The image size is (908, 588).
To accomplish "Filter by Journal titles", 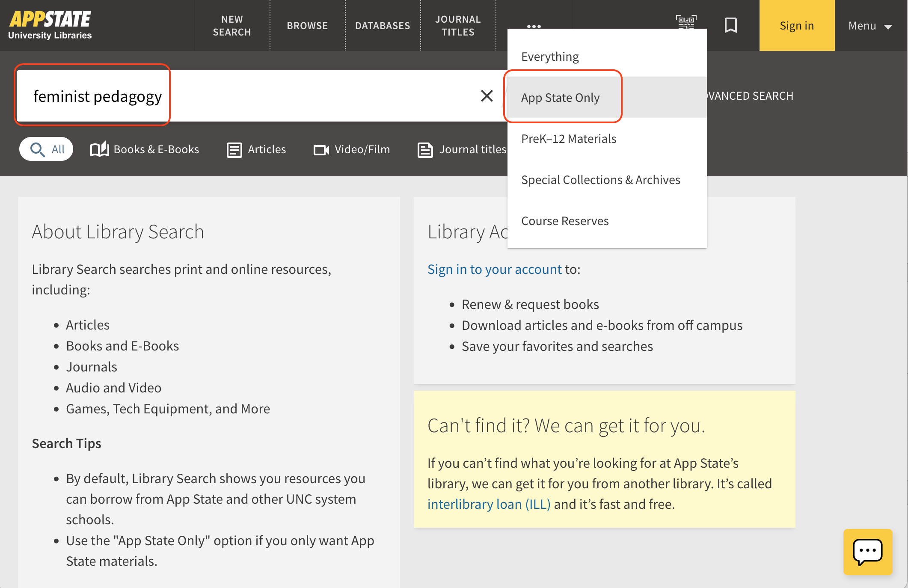I will coord(462,149).
